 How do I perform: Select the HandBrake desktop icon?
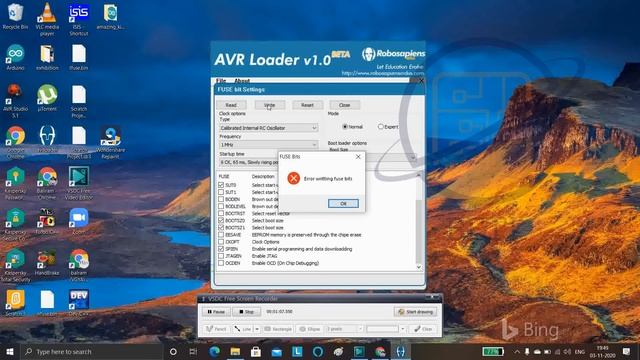pyautogui.click(x=47, y=262)
